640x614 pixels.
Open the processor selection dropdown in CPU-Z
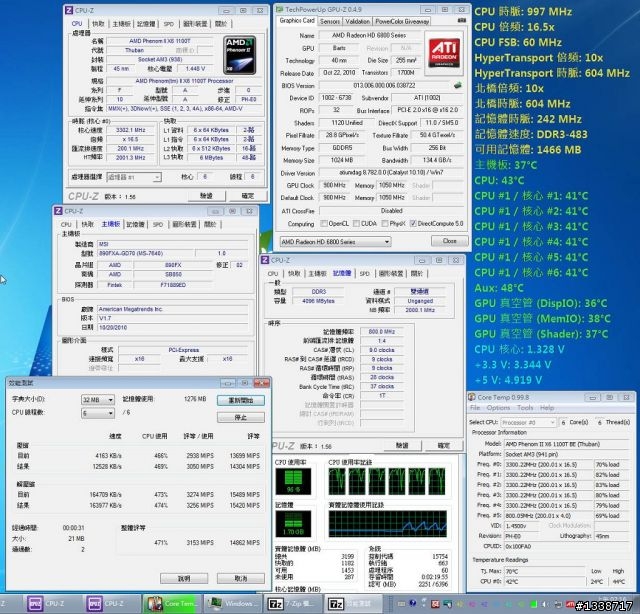click(x=134, y=177)
